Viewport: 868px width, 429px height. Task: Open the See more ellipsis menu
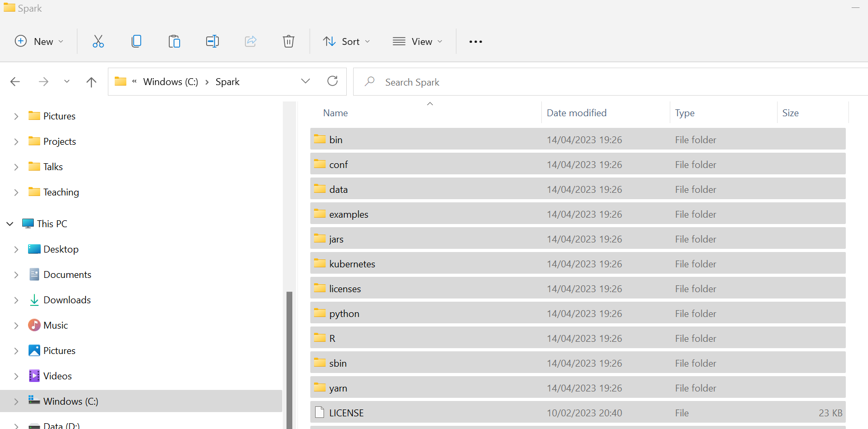(x=476, y=42)
